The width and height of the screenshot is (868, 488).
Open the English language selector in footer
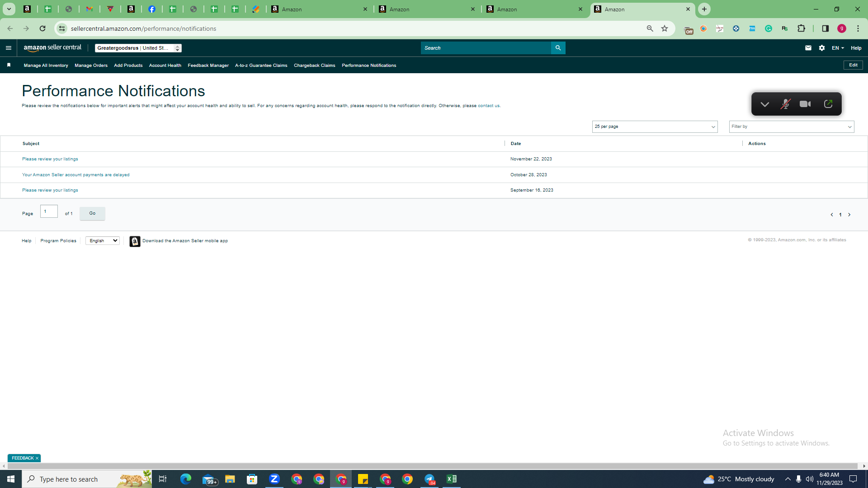tap(103, 241)
